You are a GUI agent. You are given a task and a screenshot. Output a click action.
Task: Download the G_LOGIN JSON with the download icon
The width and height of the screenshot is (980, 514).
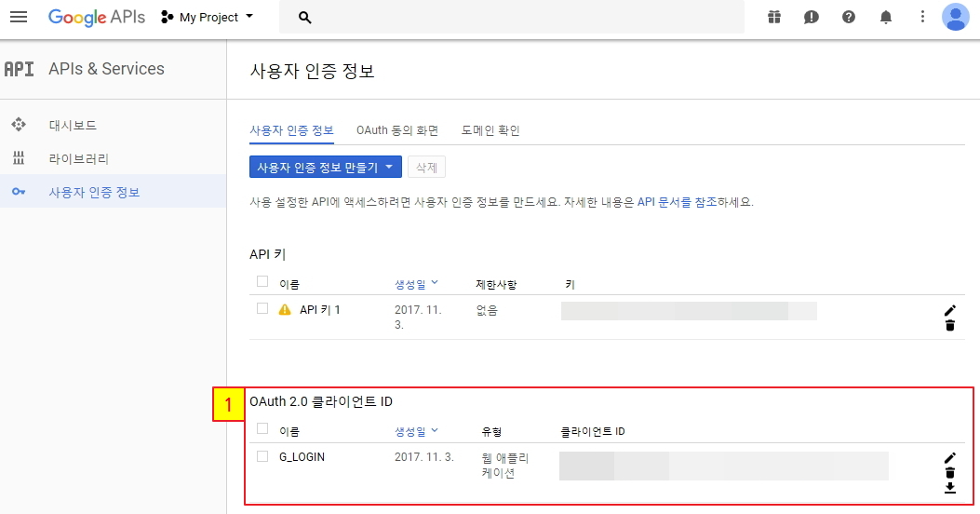[950, 488]
